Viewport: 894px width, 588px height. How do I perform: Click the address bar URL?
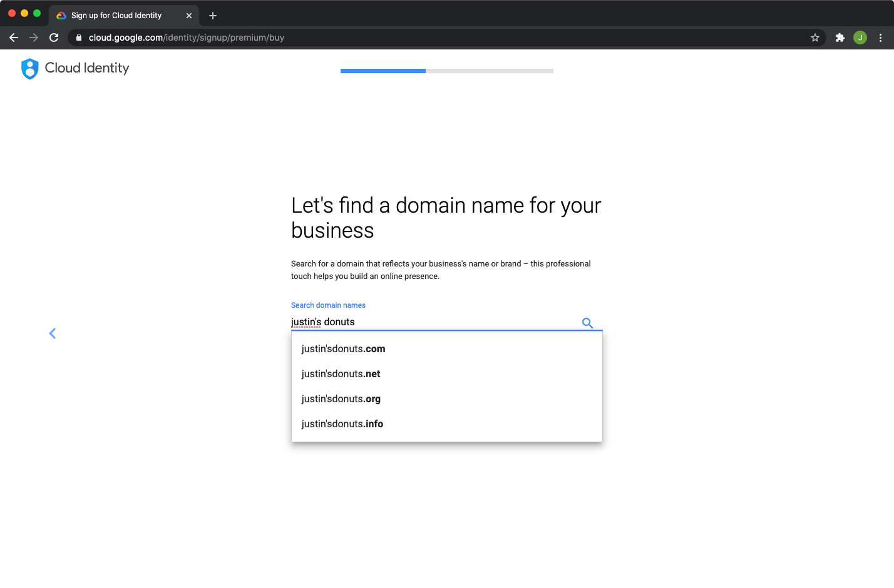(x=187, y=38)
